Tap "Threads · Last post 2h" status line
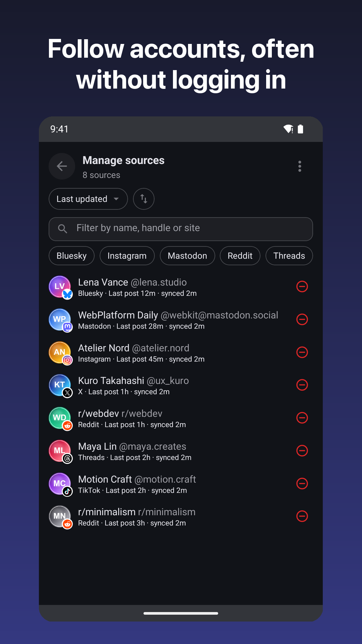The image size is (362, 644). tap(135, 458)
